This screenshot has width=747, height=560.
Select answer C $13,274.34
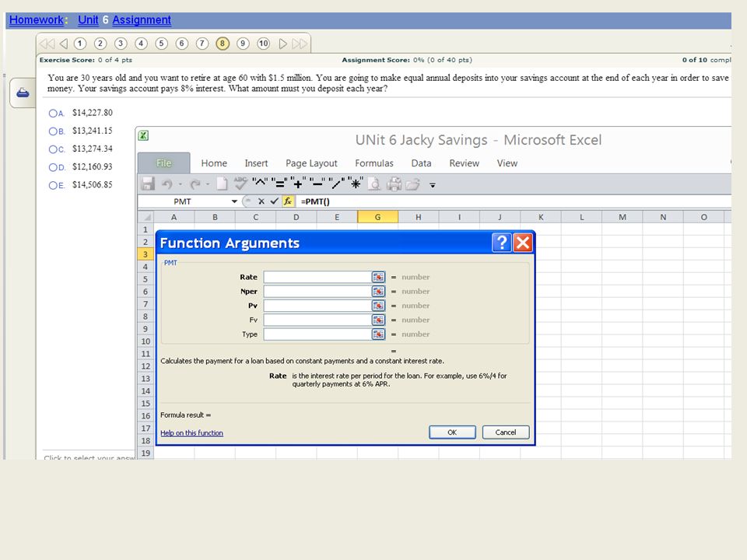click(53, 149)
